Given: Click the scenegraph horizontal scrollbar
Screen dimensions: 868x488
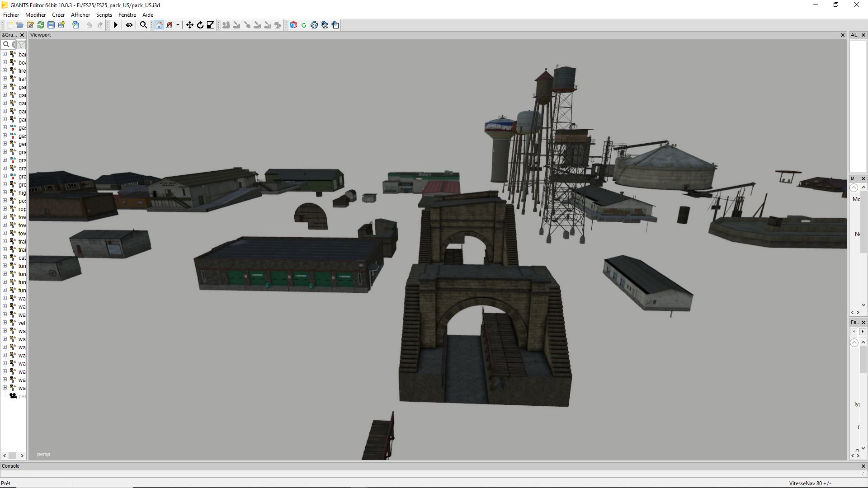Looking at the screenshot, I should tap(13, 455).
